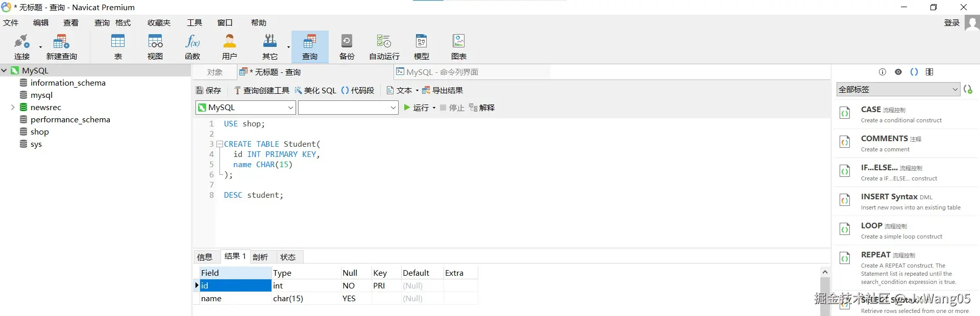Open the 编辑 menu
Viewport: 980px width, 316px height.
coord(41,23)
